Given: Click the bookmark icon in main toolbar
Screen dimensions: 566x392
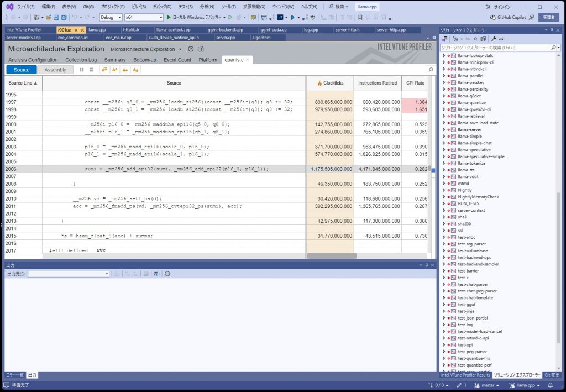Looking at the screenshot, I should pos(360,17).
